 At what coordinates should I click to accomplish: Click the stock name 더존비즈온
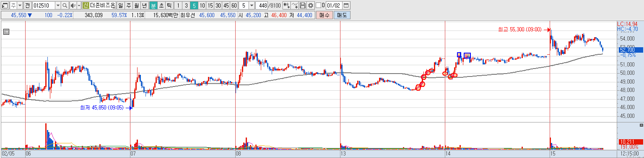click(103, 5)
